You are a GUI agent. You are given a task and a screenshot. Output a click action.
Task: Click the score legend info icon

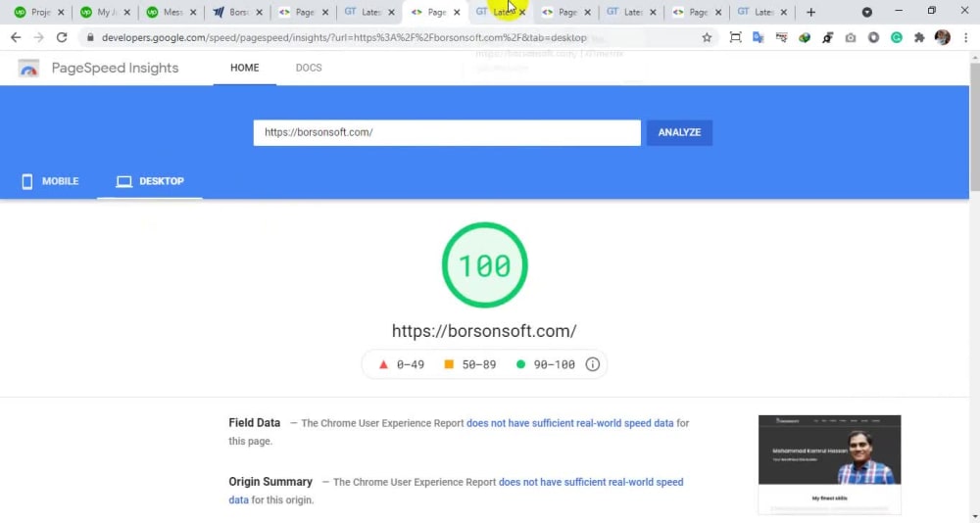pyautogui.click(x=593, y=364)
